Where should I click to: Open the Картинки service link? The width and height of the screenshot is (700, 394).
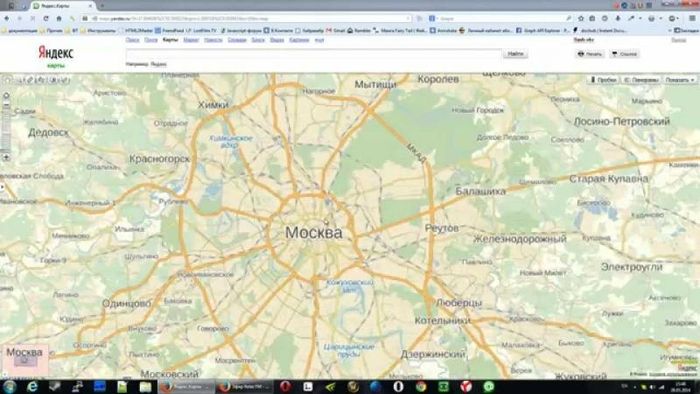pyautogui.click(x=299, y=40)
